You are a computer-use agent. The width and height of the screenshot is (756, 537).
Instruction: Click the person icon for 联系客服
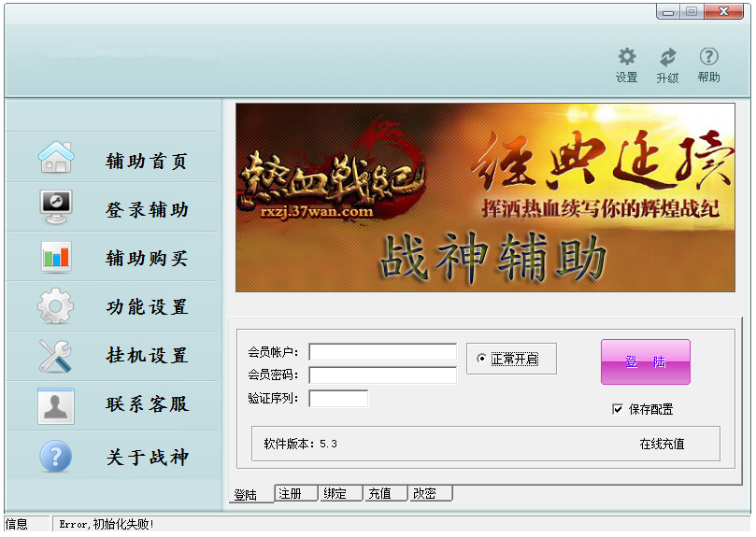(56, 406)
